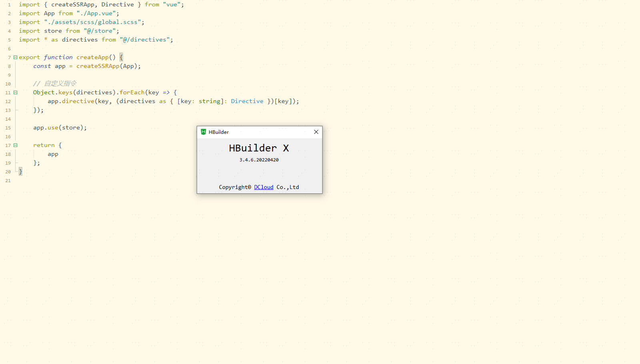Open the DCloud link in About dialog
The height and width of the screenshot is (364, 640).
[x=263, y=187]
